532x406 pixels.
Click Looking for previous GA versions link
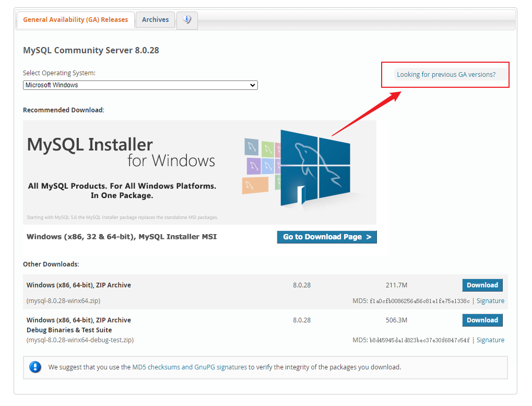(x=446, y=74)
